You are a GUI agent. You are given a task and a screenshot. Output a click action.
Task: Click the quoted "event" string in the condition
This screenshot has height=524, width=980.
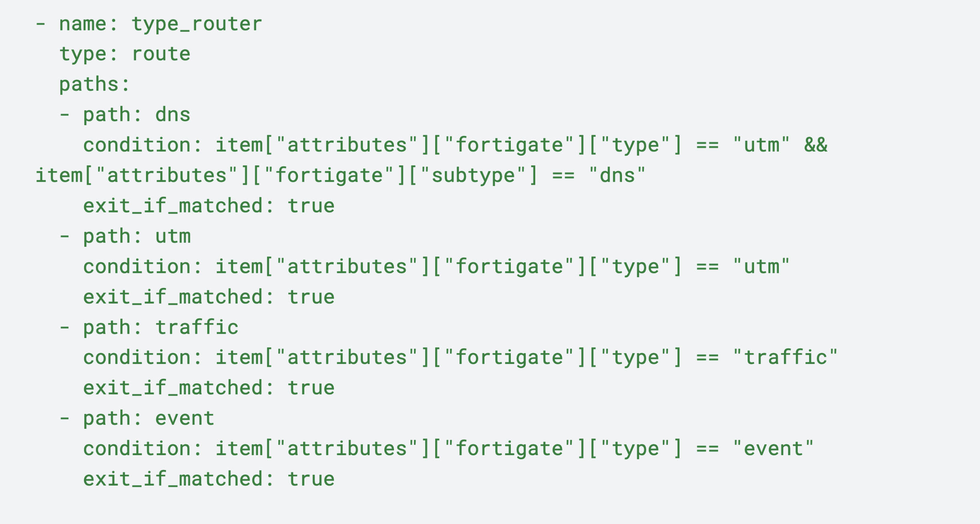pyautogui.click(x=773, y=449)
